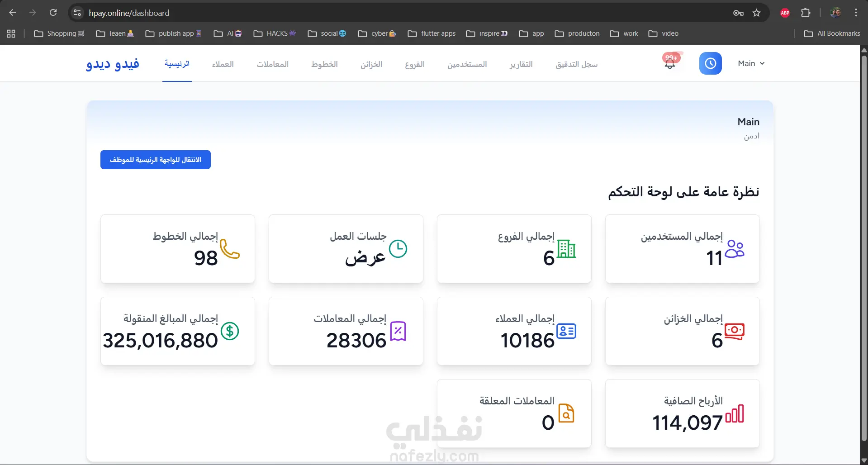Click the building icon in إجمالي الفروع card
868x465 pixels.
[x=566, y=249]
